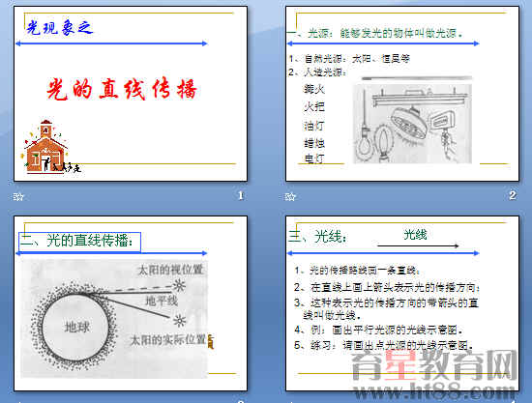
Task: Select slide 4 titled 三、光线
Action: pyautogui.click(x=402, y=303)
